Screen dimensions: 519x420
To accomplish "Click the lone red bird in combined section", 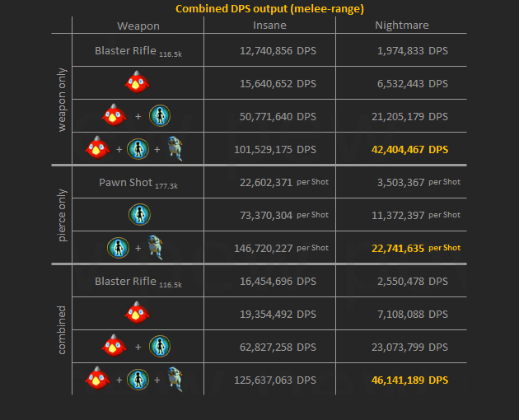I will (x=137, y=314).
